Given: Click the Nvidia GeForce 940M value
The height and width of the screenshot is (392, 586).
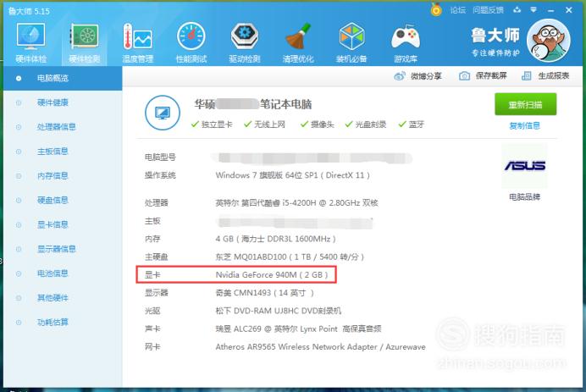Looking at the screenshot, I should 272,275.
